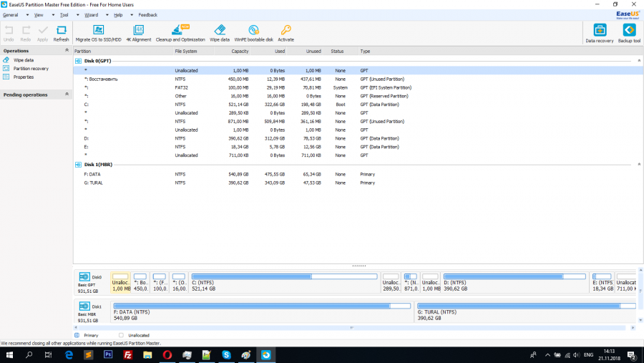Select the F: DATA (NTFS) block in disk map
644x363 pixels.
(x=262, y=312)
